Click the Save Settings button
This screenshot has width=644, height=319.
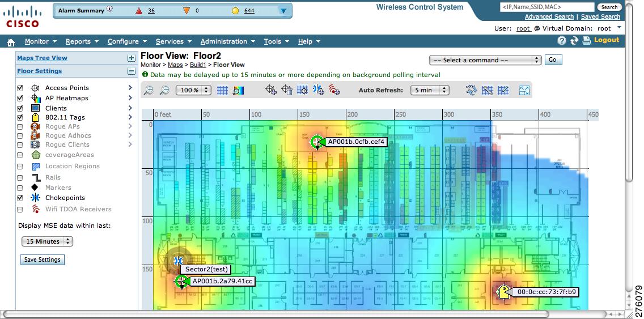point(43,260)
